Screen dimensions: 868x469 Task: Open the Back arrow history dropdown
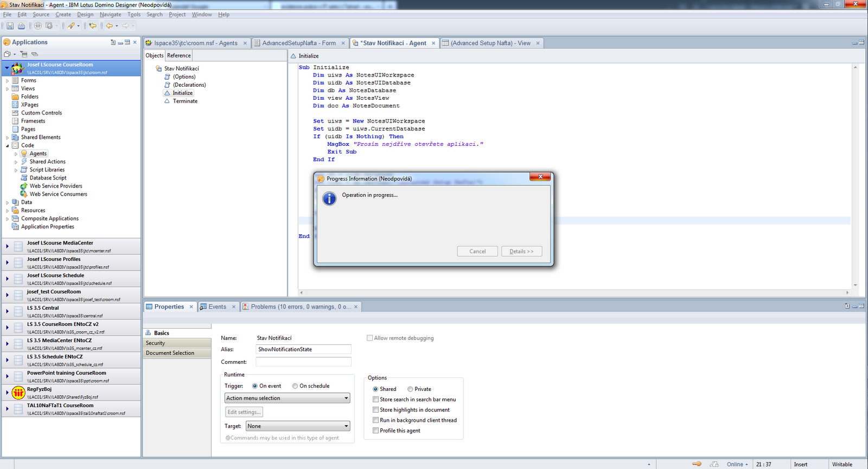(x=117, y=26)
